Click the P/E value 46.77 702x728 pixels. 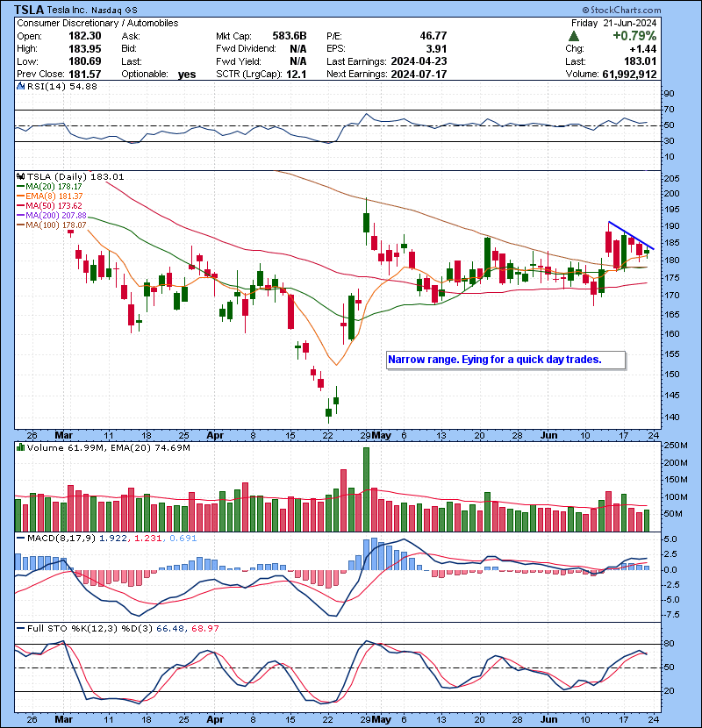433,36
